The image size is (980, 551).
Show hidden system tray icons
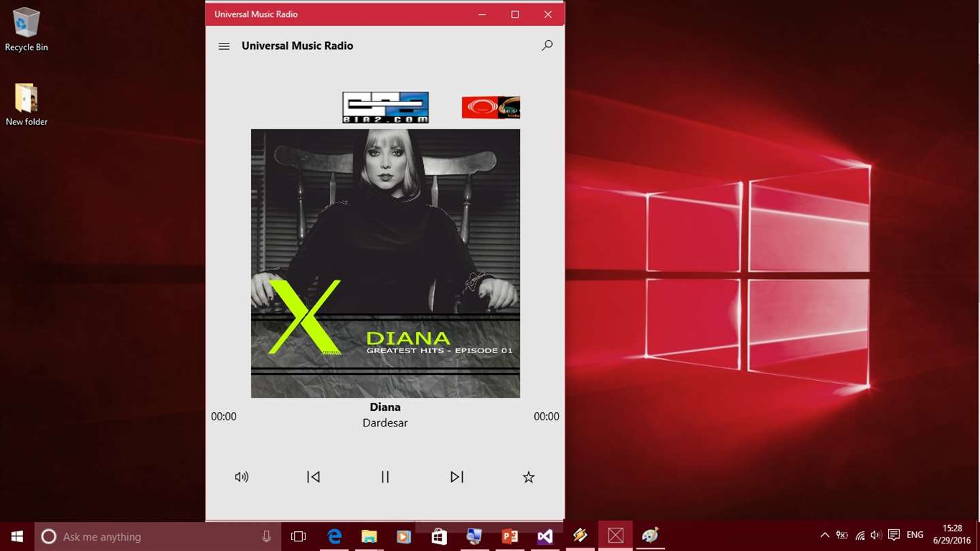pos(825,535)
